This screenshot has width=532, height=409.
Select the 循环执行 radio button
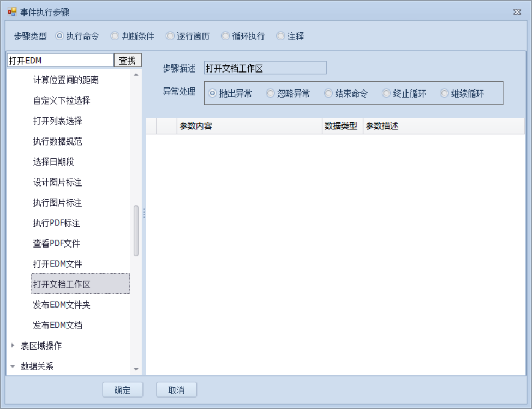[x=225, y=37]
